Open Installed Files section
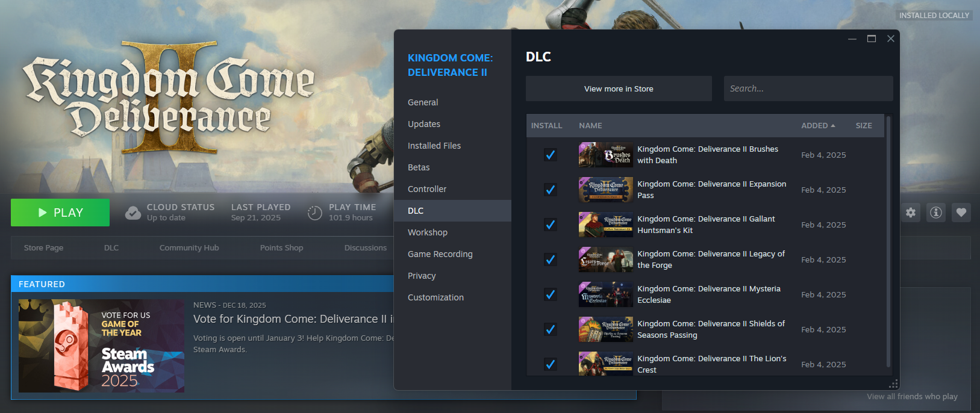 point(452,146)
